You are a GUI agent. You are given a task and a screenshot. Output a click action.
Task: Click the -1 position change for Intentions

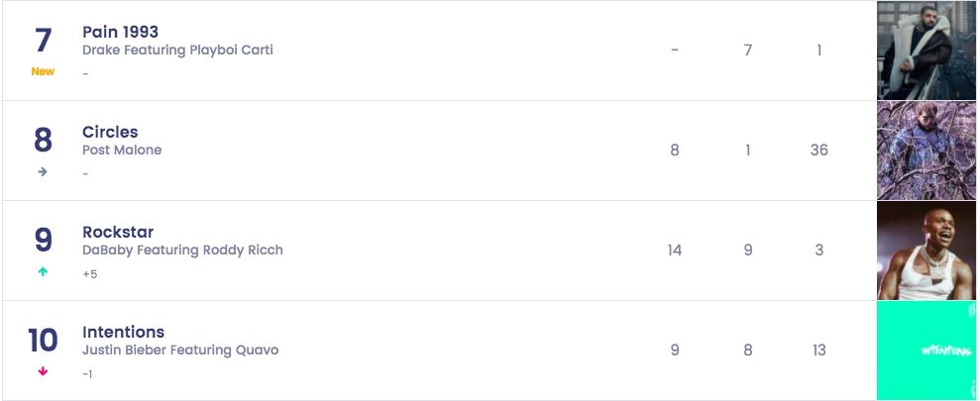[x=87, y=373]
